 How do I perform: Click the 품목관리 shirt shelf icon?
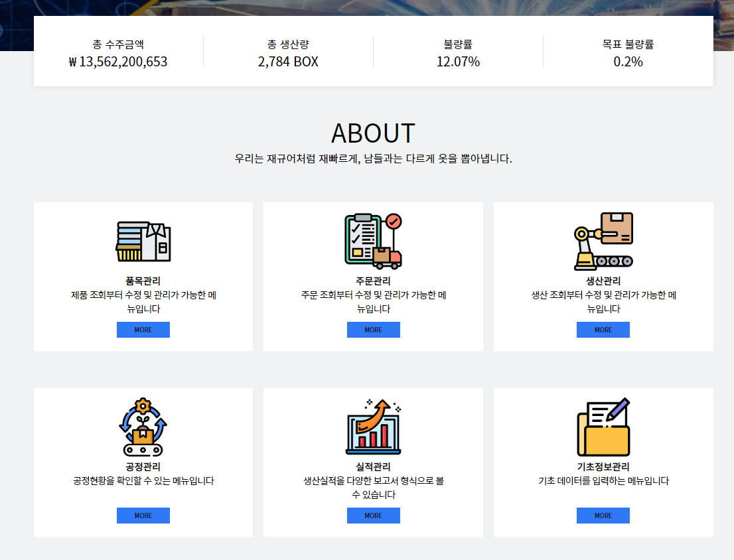143,240
